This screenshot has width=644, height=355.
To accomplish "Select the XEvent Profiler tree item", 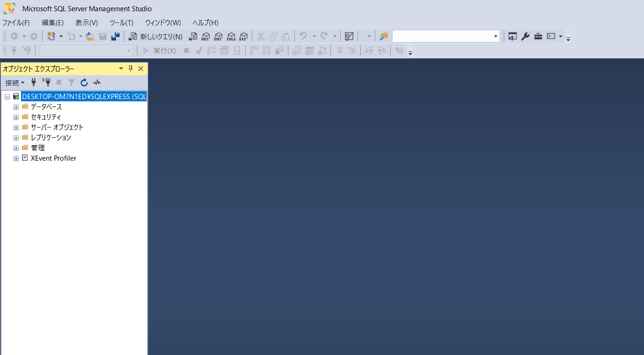I will pos(53,158).
